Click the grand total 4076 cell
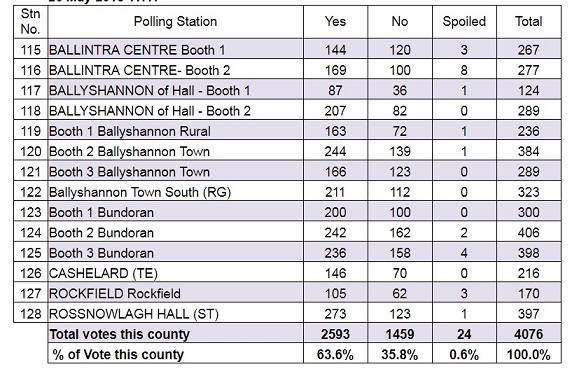The width and height of the screenshot is (579, 376). 529,334
